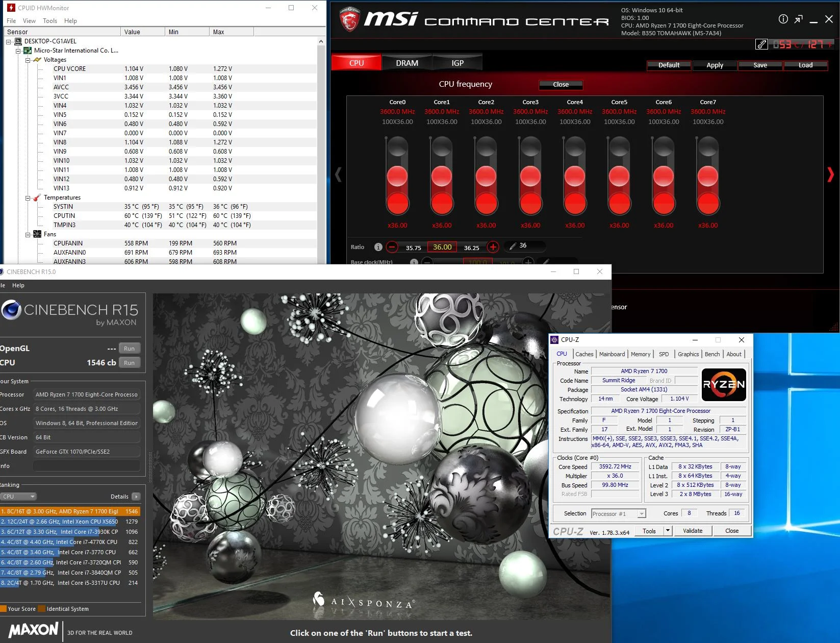Click the thermometer temperature icon in Command Center

(761, 44)
